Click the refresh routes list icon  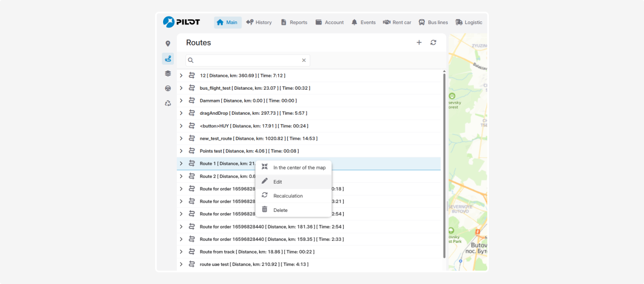[x=433, y=43]
